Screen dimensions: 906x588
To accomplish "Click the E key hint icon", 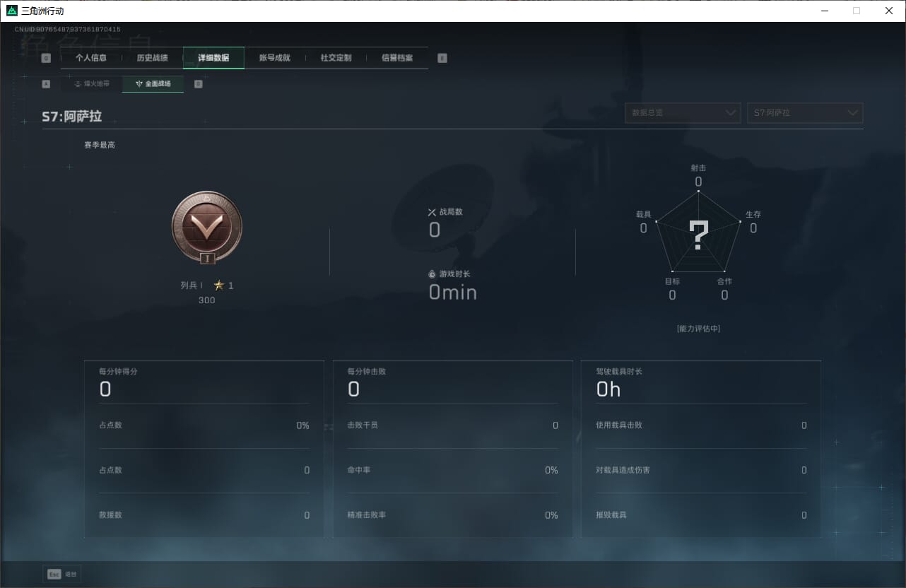I will 442,59.
